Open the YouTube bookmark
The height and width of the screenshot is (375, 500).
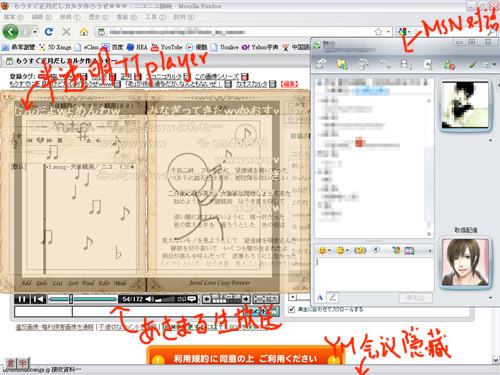(x=167, y=47)
